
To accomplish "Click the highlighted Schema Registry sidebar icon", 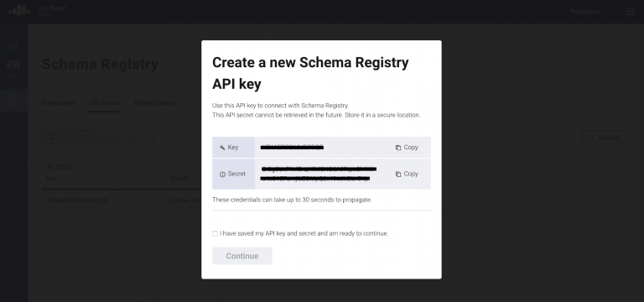I will (13, 101).
